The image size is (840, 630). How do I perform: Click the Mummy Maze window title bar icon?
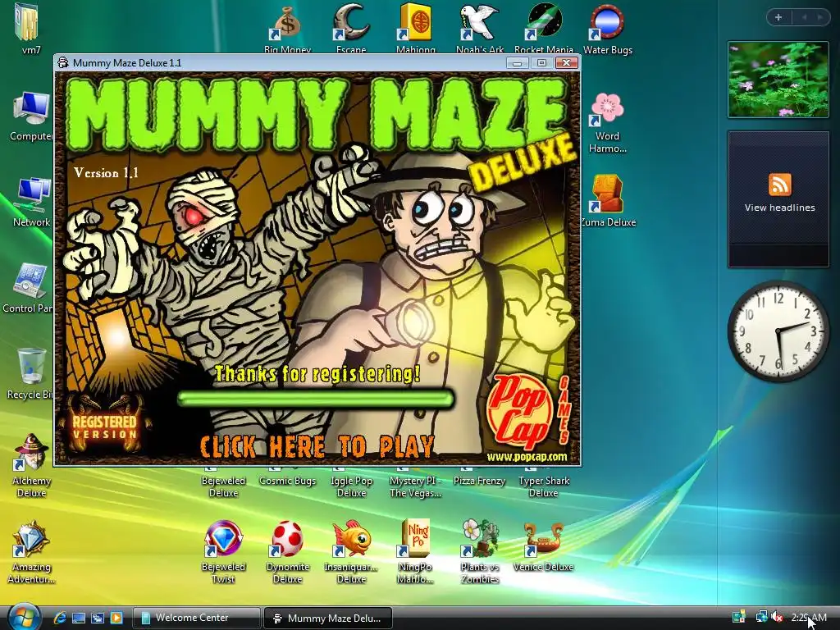click(x=63, y=62)
